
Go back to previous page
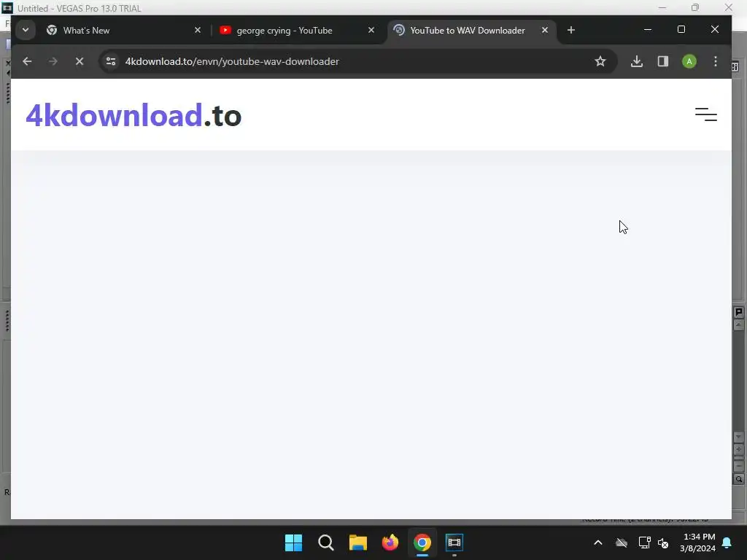tap(27, 61)
